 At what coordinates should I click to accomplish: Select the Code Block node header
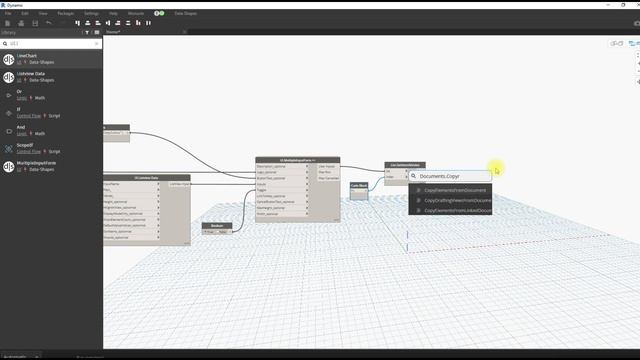359,185
